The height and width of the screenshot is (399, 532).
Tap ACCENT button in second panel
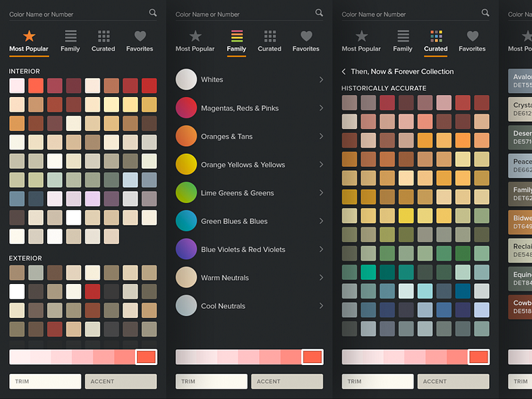tap(287, 382)
